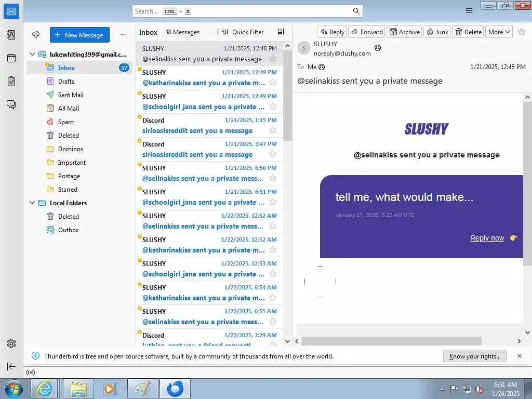This screenshot has width=532, height=399.
Task: Star the @schoolgirl_jana message from 1/21 12:49 PM
Action: 272,106
